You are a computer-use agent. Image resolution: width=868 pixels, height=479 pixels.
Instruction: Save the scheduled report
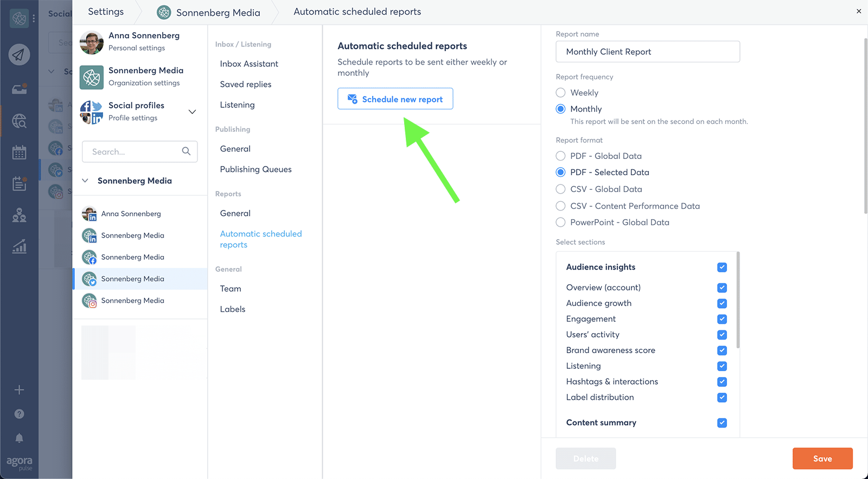click(822, 458)
